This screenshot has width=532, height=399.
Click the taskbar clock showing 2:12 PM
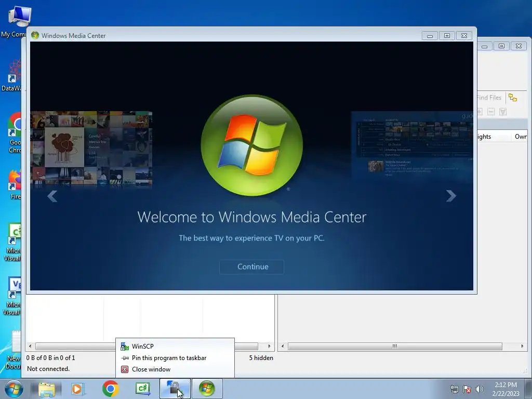coord(506,389)
